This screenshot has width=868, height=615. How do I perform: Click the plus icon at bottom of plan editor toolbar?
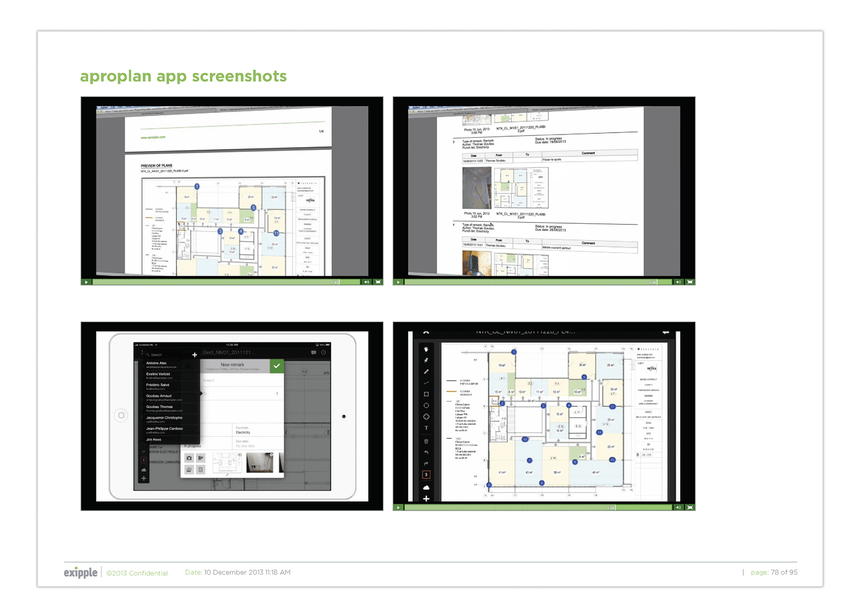(426, 499)
